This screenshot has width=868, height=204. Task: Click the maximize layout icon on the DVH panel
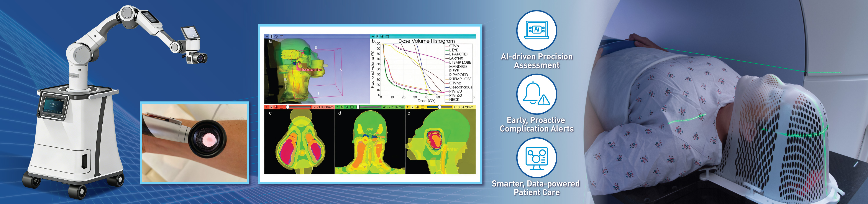click(387, 36)
